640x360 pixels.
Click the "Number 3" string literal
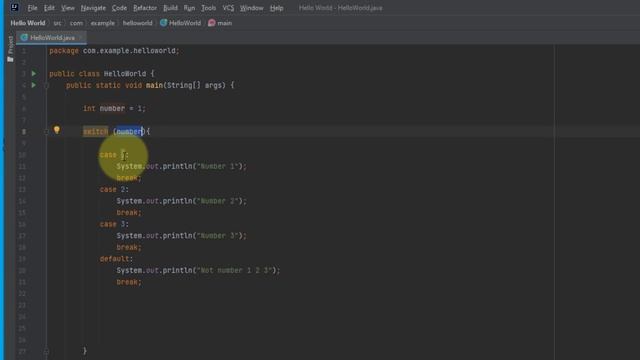pos(217,236)
